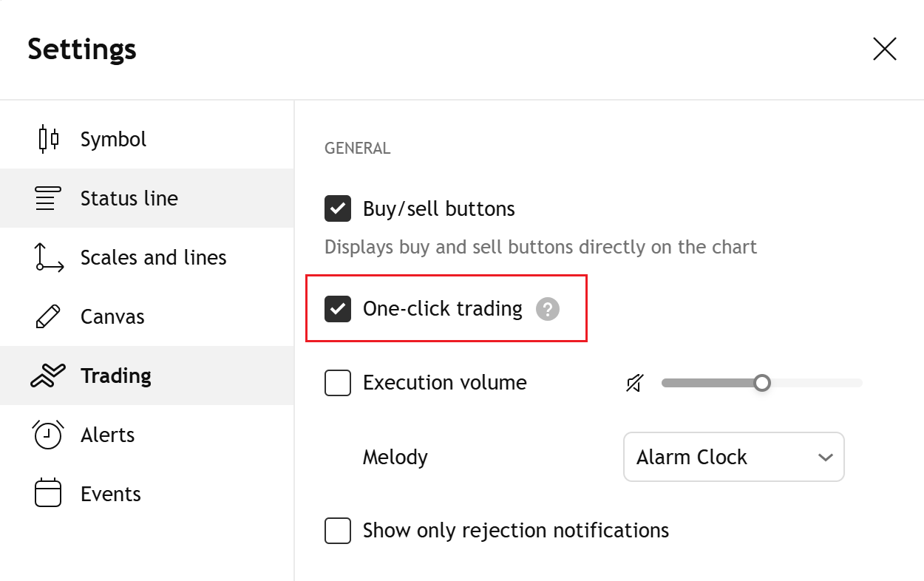Image resolution: width=924 pixels, height=581 pixels.
Task: Click the candlestick Symbol icon
Action: [x=48, y=139]
